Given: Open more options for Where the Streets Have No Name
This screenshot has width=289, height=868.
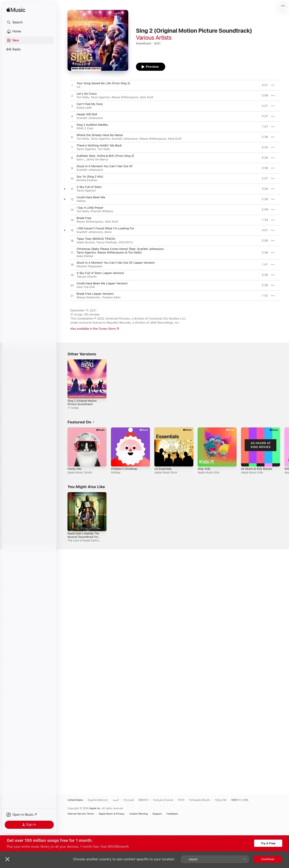Looking at the screenshot, I should point(273,137).
